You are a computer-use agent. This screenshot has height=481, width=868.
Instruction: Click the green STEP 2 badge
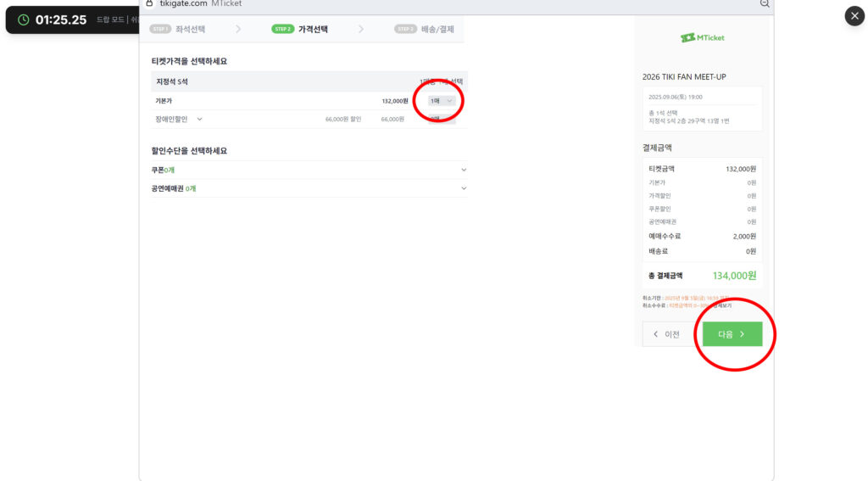[x=282, y=29]
